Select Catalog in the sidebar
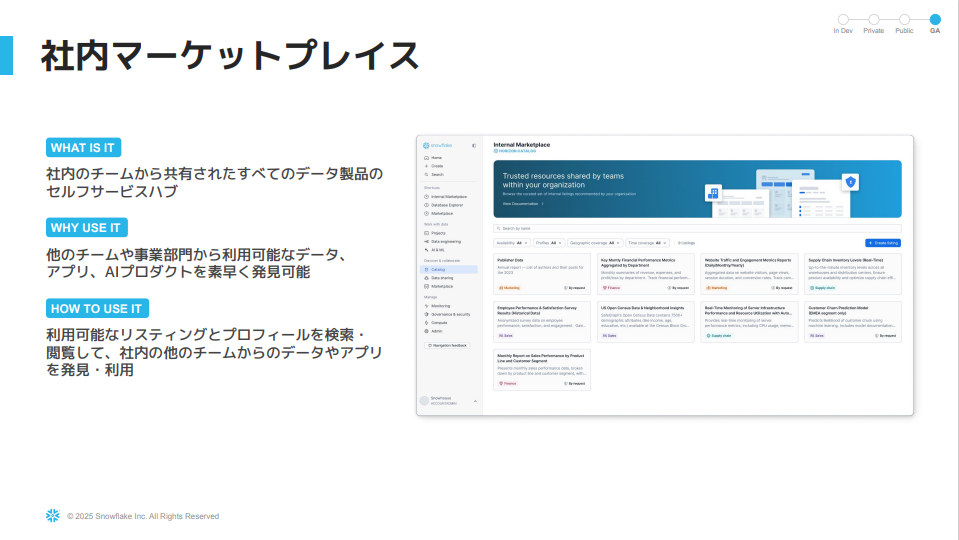This screenshot has height=540, width=959. point(450,269)
